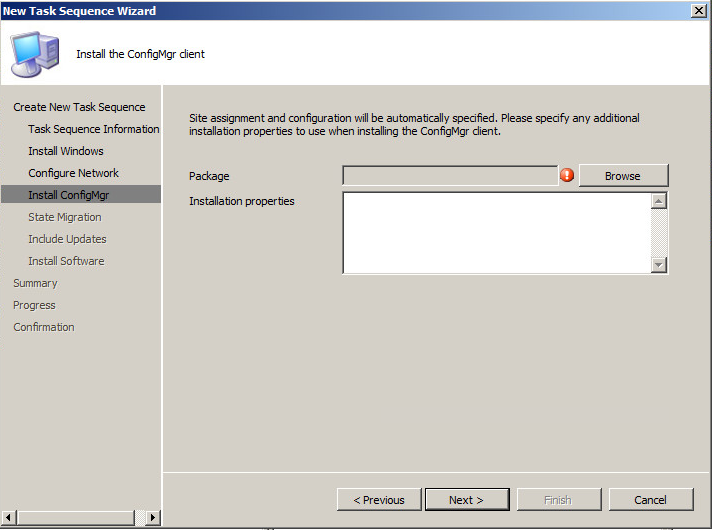Viewport: 712px width, 530px height.
Task: Click the site assignment description text
Action: point(414,124)
